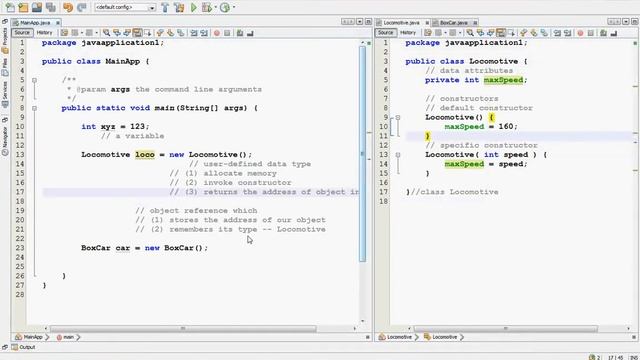This screenshot has width=640, height=360.
Task: Click the Save All toolbar icon
Action: point(51,7)
